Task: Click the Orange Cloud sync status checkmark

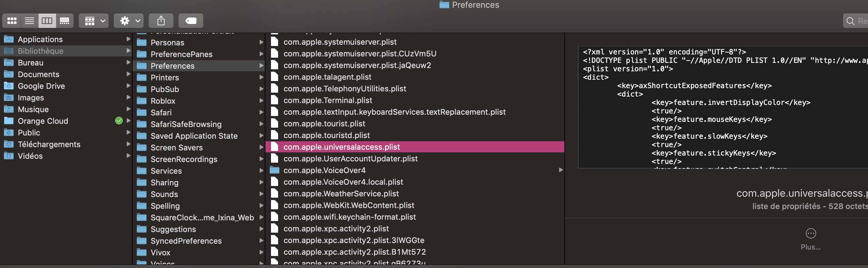Action: pos(119,121)
